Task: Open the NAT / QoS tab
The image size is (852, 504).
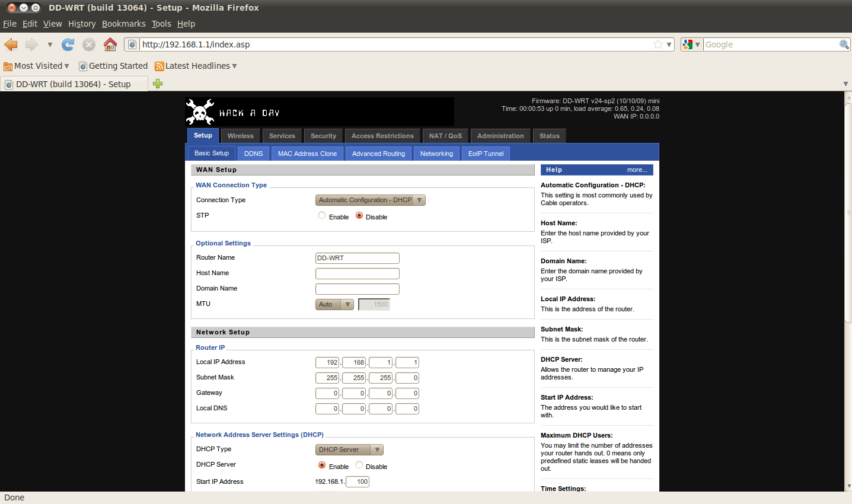Action: point(445,136)
